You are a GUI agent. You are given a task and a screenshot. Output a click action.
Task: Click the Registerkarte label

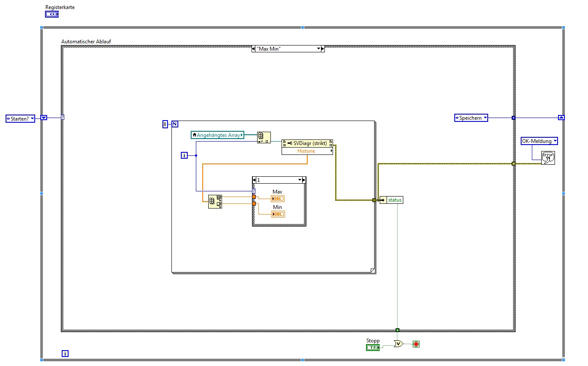tap(60, 7)
